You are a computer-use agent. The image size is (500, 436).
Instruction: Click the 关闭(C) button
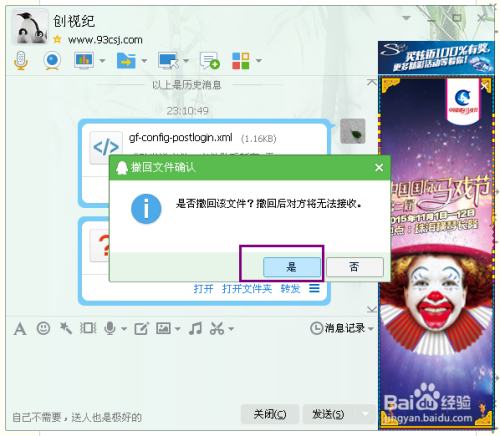point(270,414)
